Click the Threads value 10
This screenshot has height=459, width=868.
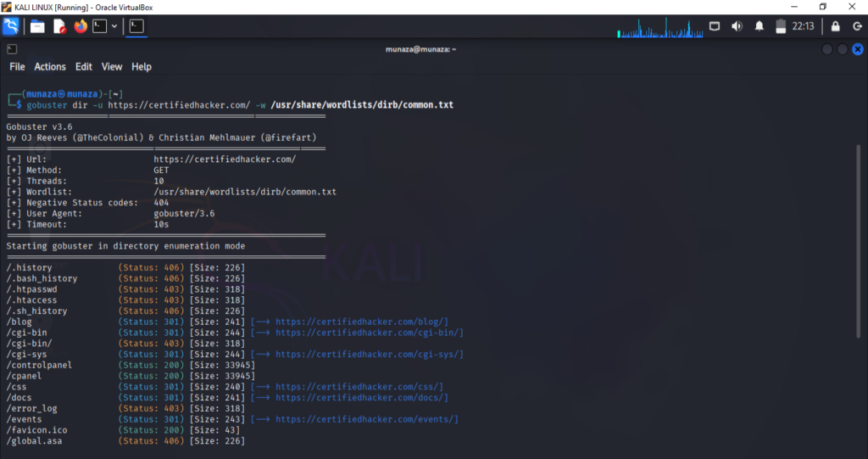click(159, 182)
